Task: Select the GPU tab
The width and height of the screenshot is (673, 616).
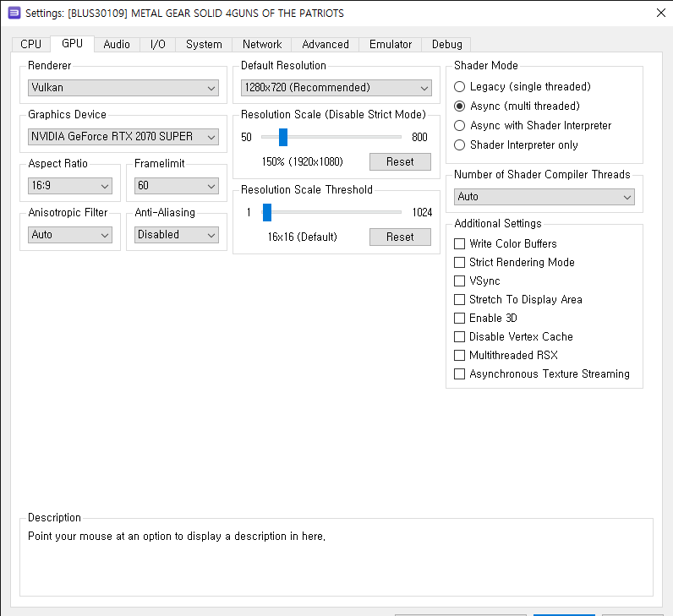Action: [x=72, y=43]
